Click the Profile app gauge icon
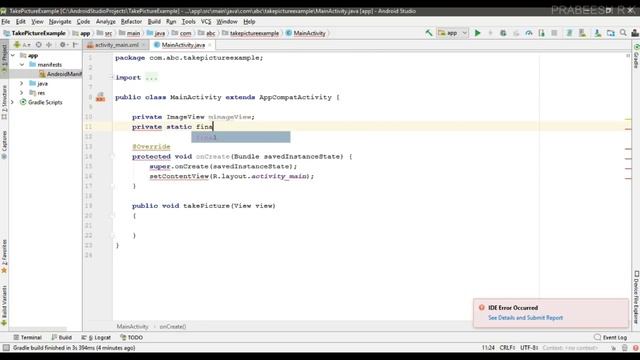The image size is (640, 360). tap(529, 33)
